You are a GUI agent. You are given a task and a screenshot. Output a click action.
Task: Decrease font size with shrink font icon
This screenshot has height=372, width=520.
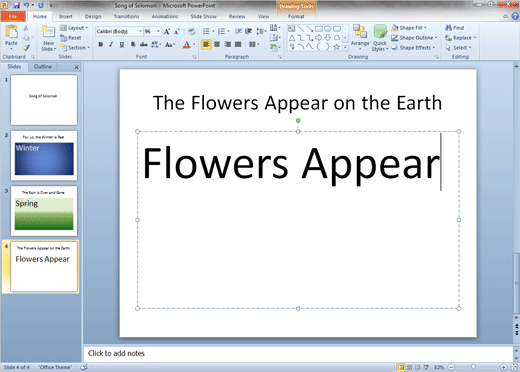point(177,31)
